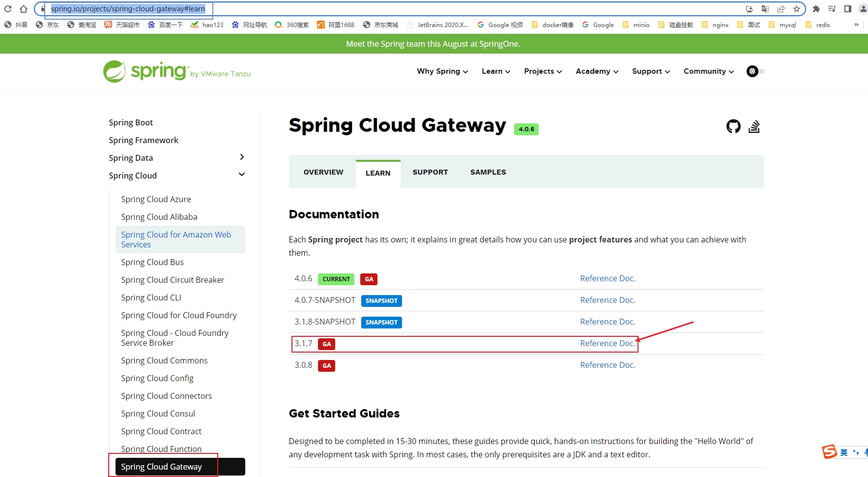Viewport: 868px width, 477px height.
Task: Open Spring Cloud Bus in sidebar
Action: click(152, 262)
